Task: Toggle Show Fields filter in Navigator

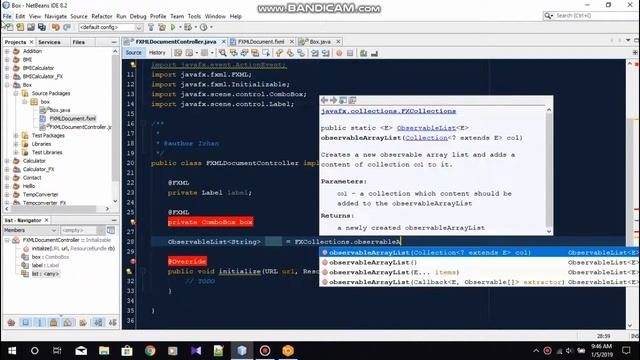Action: click(26, 323)
